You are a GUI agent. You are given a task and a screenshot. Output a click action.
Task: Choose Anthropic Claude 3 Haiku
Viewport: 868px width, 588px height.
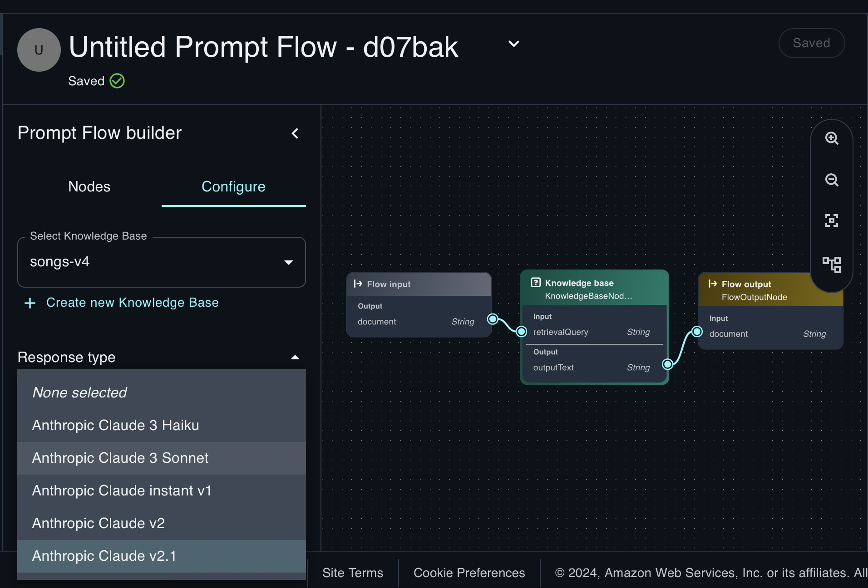coord(162,426)
